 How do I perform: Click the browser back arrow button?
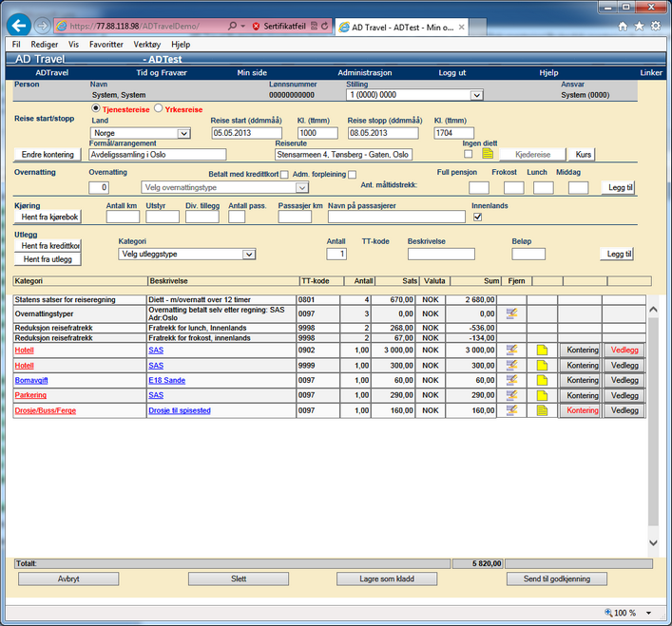coord(19,26)
